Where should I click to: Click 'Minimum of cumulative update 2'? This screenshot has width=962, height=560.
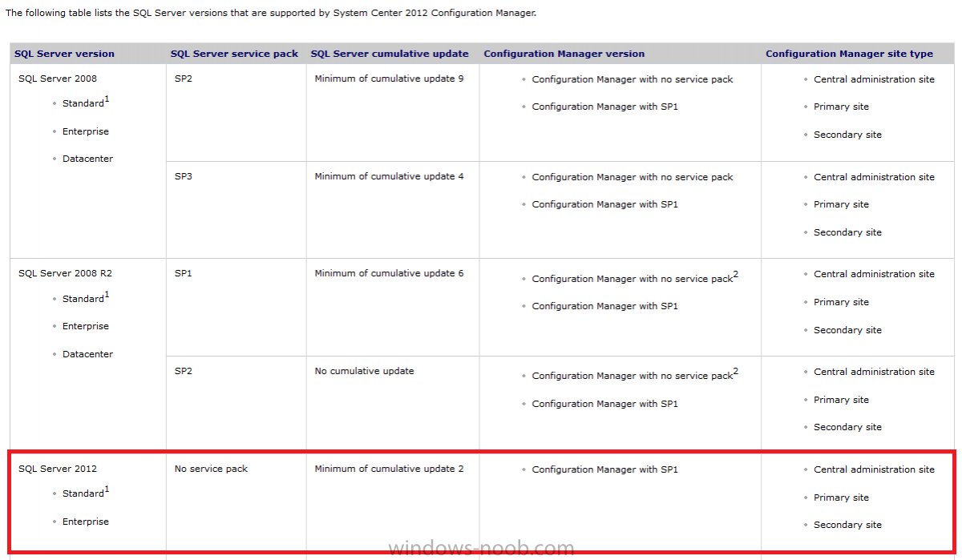[389, 469]
